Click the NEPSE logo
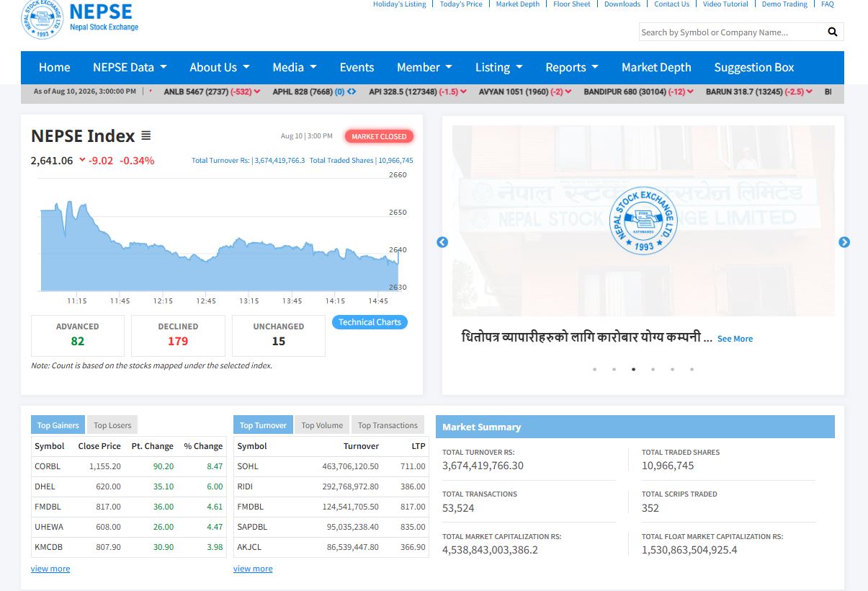The width and height of the screenshot is (868, 591). 79,19
